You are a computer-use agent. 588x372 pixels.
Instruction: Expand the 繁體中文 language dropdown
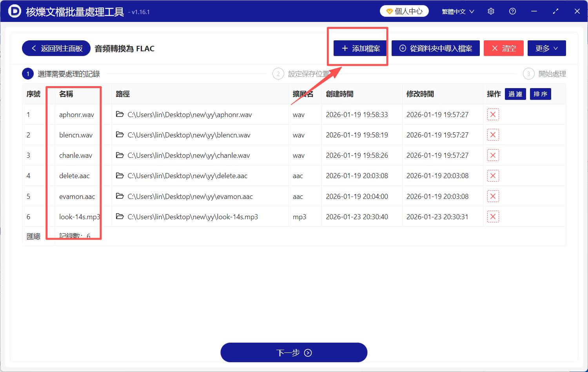point(458,11)
